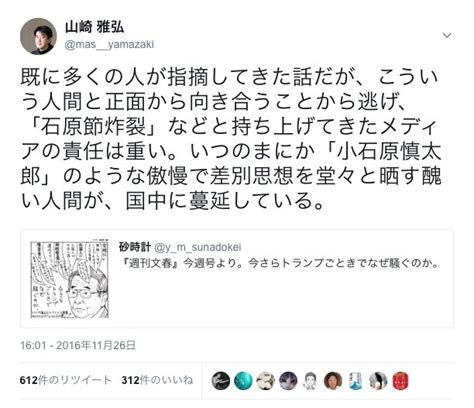Open the blue book cover liker avatar
This screenshot has height=408, width=474.
(x=356, y=381)
